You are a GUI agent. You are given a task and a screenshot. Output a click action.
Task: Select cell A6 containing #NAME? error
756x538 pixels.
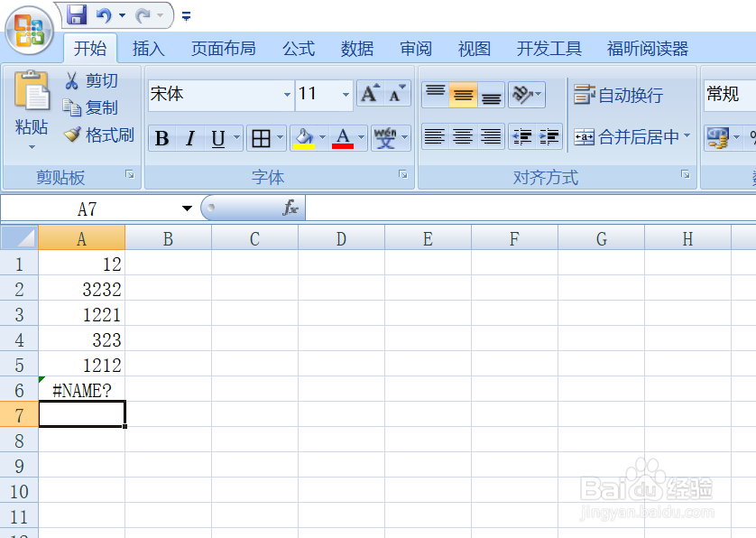82,390
